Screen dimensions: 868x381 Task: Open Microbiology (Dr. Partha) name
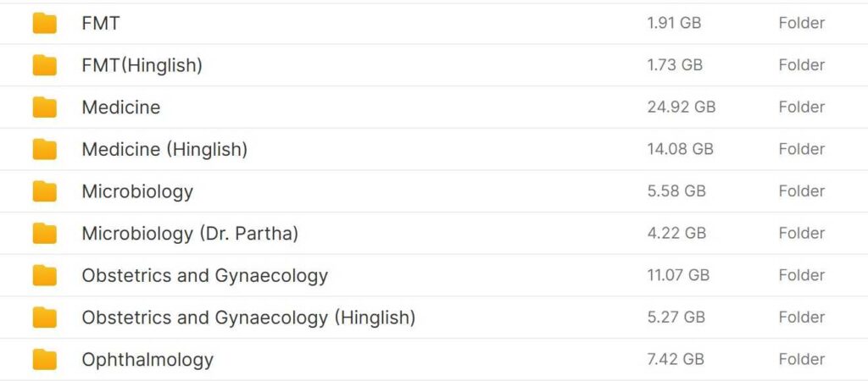pos(190,234)
